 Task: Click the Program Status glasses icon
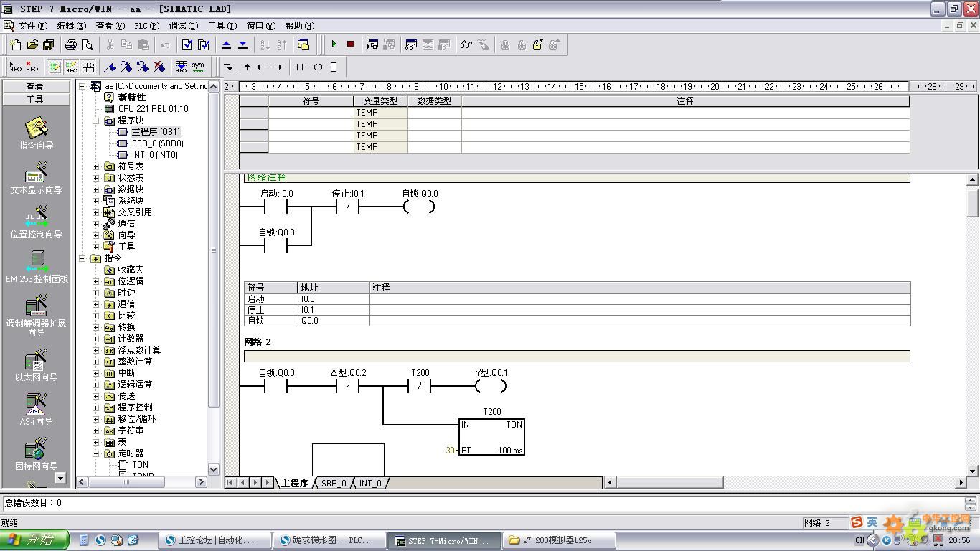[466, 44]
